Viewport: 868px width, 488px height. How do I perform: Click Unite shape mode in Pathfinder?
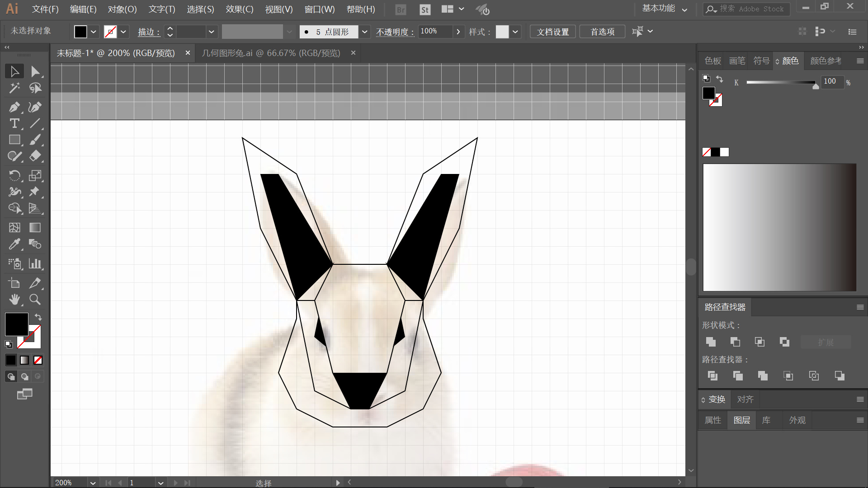pos(711,342)
